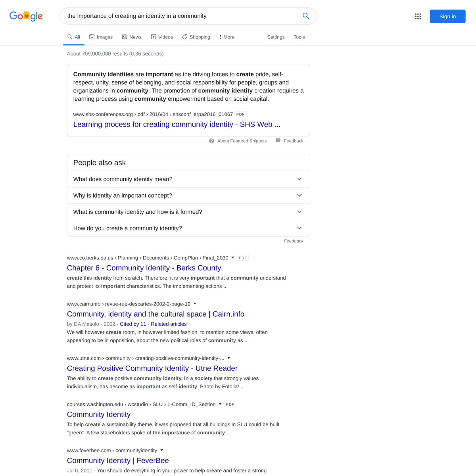
Task: Open the dropdown arrow beside www.utne.com breadcrumb
Action: 228,358
